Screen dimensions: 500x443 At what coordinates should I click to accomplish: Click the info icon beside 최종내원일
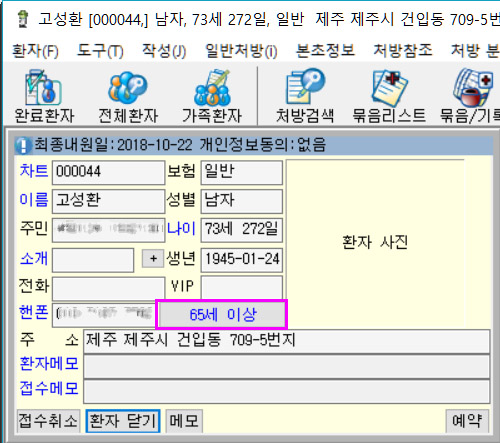click(x=23, y=146)
